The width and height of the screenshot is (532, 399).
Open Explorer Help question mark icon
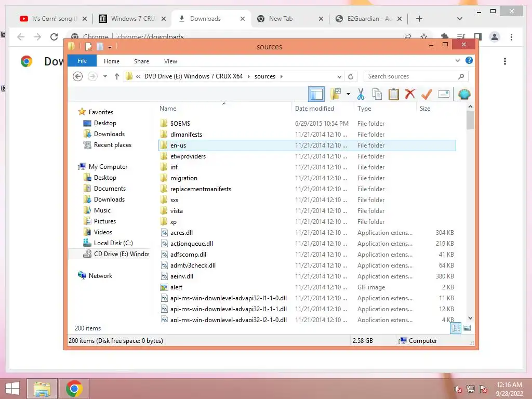[x=469, y=60]
